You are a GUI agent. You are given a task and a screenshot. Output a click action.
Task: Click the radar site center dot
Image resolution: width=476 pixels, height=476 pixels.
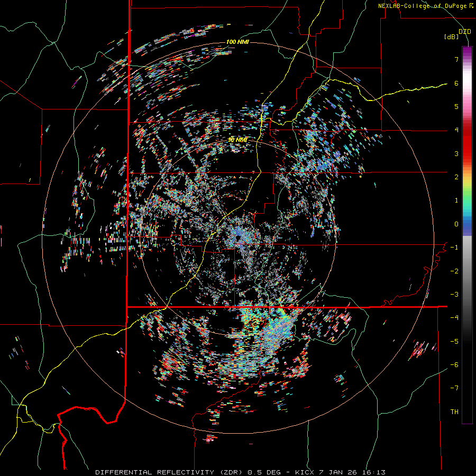tap(239, 237)
